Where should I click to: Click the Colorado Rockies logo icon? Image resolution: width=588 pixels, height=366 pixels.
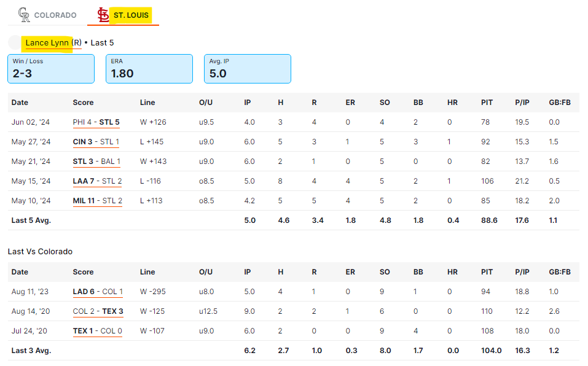(x=24, y=15)
